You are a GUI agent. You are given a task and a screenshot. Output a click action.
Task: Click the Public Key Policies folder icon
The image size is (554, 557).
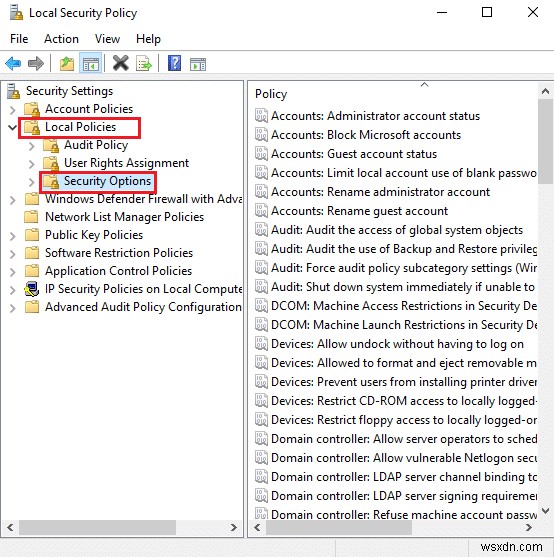click(32, 235)
